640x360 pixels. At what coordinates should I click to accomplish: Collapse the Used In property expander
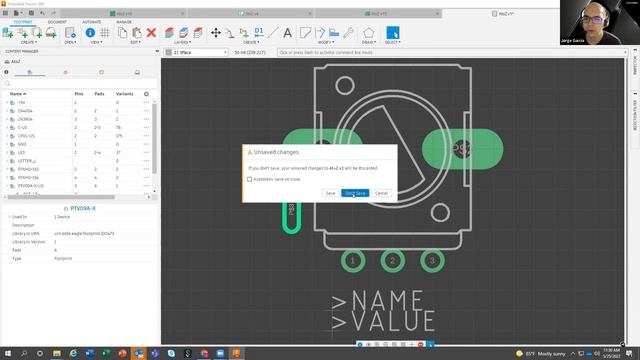click(x=9, y=217)
